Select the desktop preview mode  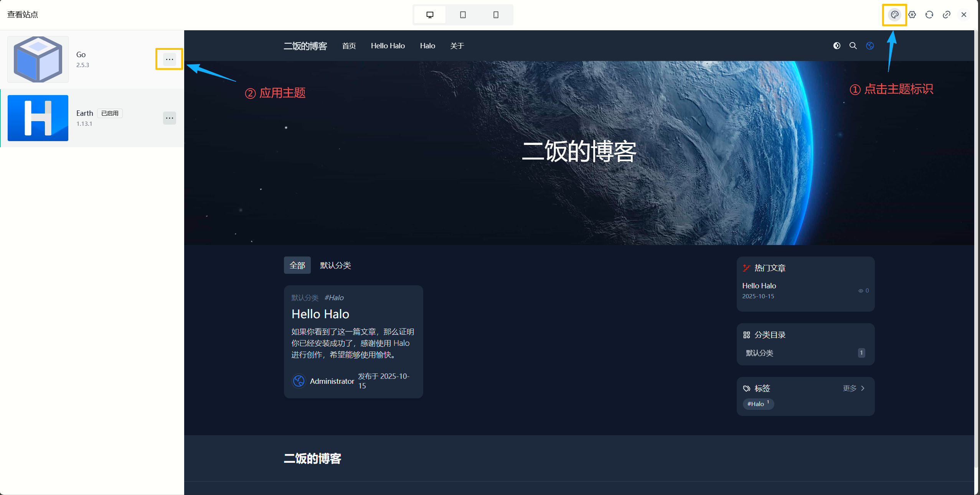[x=429, y=15]
